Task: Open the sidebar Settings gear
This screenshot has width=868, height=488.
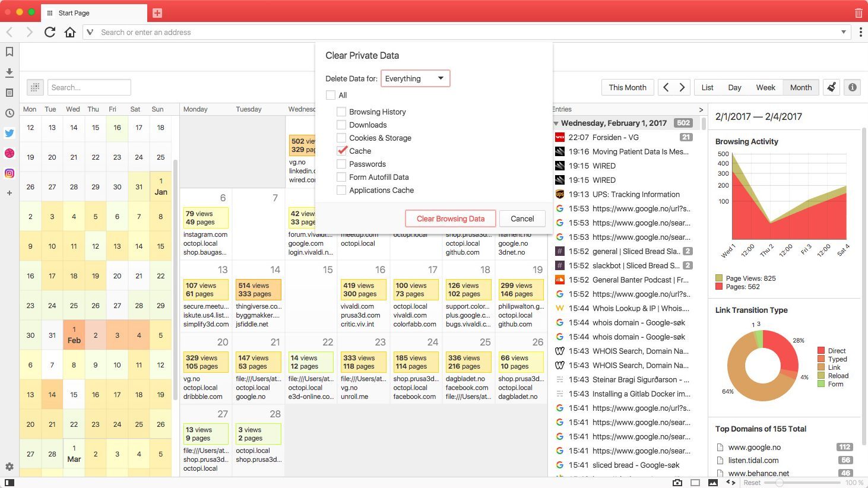Action: (9, 467)
